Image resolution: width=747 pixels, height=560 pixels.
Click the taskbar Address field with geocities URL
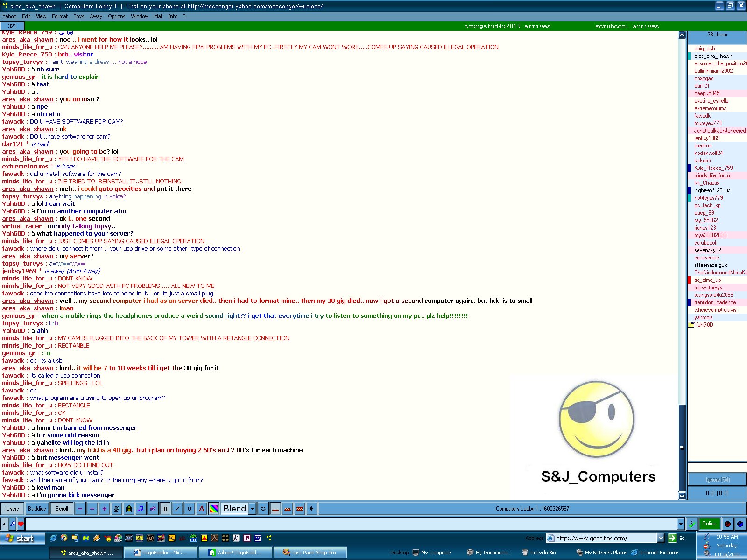click(601, 538)
